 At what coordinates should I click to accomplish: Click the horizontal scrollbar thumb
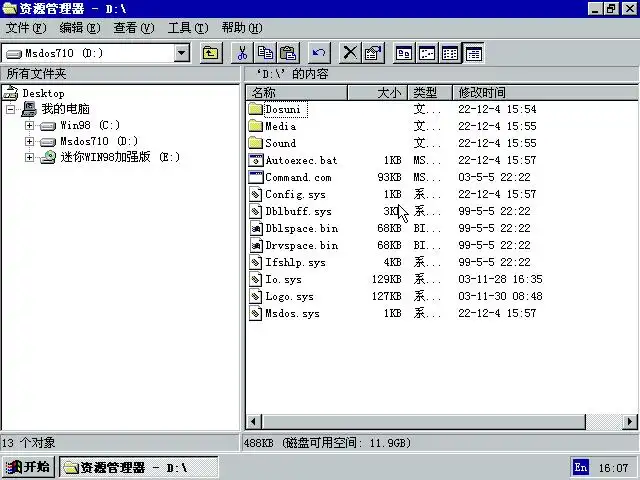coord(424,422)
